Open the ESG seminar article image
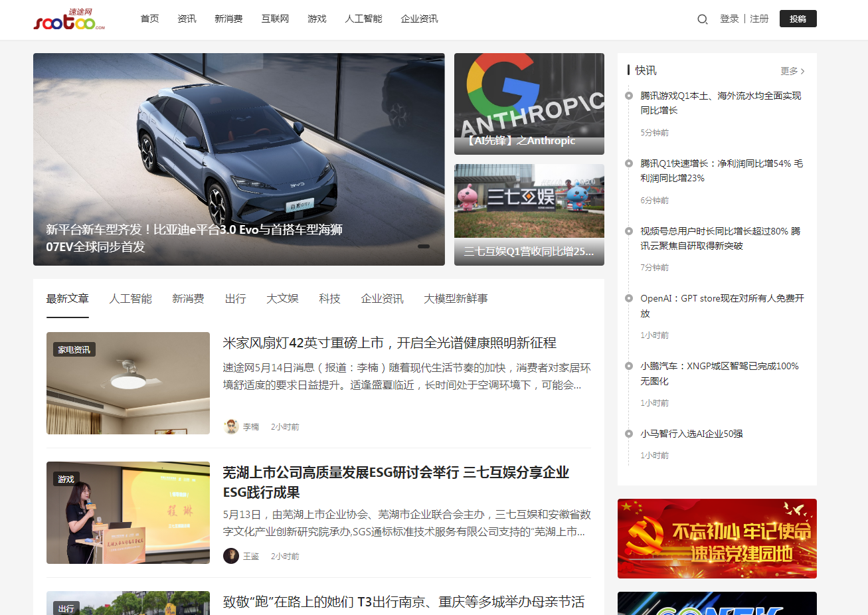The image size is (868, 615). tap(128, 513)
